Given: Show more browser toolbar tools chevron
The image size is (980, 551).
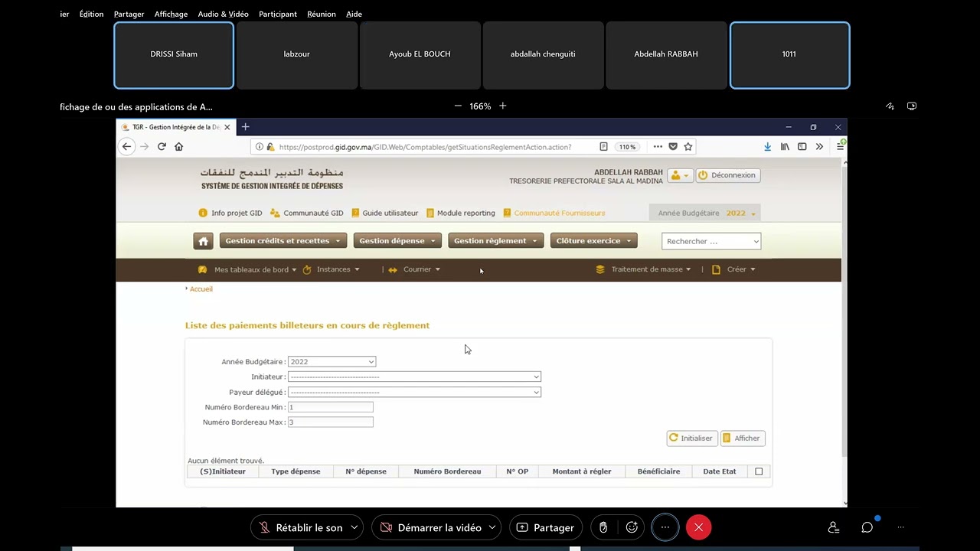Looking at the screenshot, I should coord(819,147).
